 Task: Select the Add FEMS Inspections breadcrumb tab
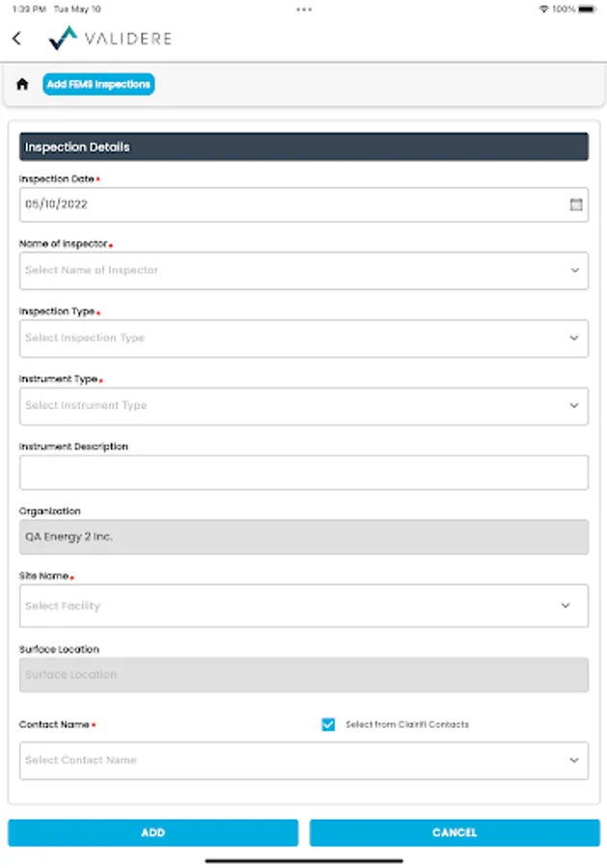coord(98,85)
